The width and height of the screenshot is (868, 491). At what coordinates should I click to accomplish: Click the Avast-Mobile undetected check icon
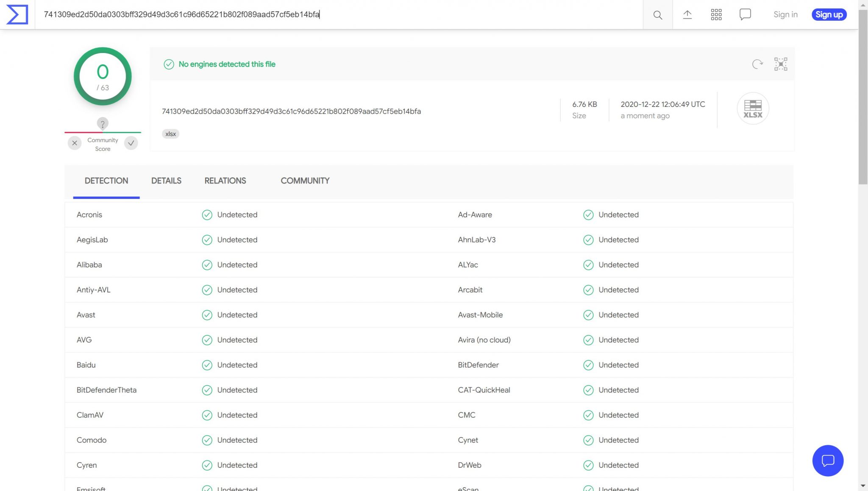click(x=588, y=315)
